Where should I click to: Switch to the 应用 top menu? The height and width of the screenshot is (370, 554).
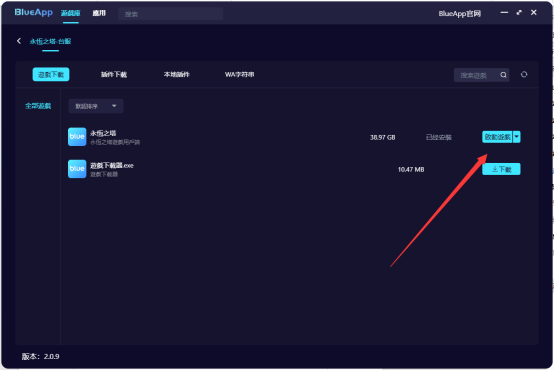click(99, 13)
